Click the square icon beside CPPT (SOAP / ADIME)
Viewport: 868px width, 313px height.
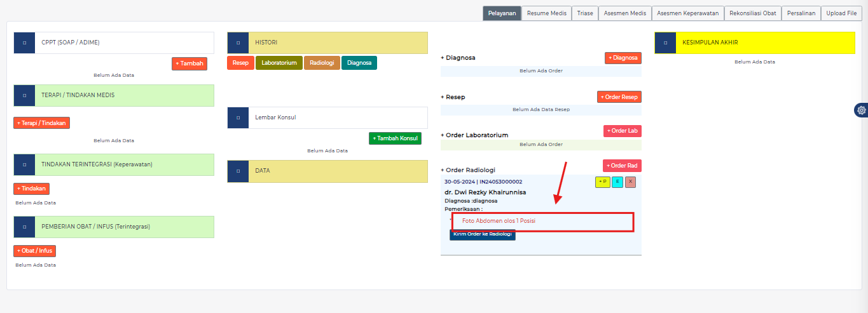pyautogui.click(x=24, y=43)
